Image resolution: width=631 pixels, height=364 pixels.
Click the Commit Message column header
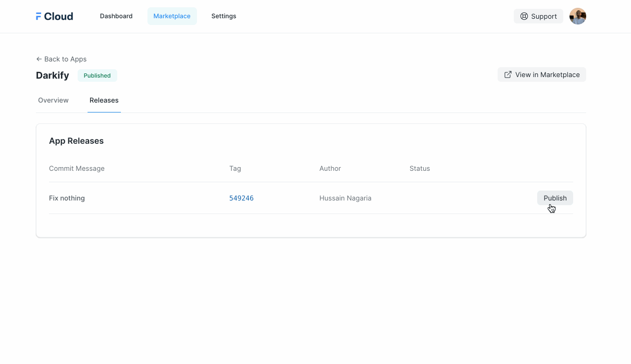tap(77, 168)
